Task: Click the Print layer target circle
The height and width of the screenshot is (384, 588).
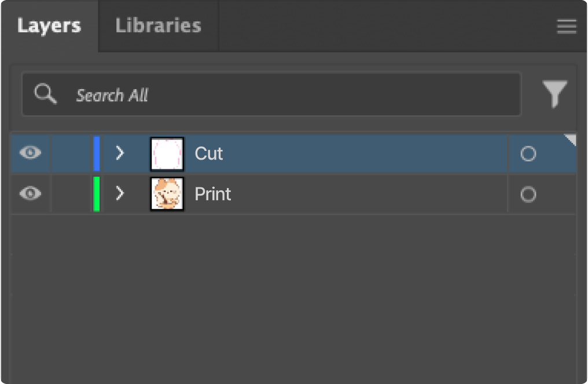Action: (x=528, y=194)
